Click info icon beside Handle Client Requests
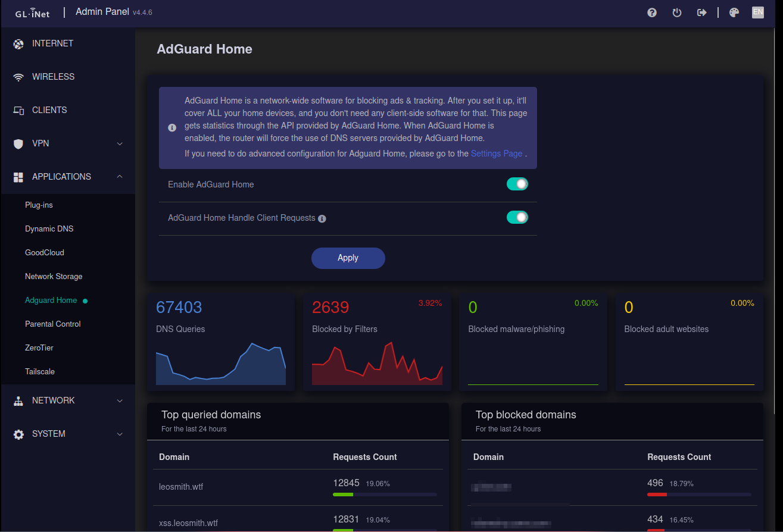This screenshot has height=532, width=783. point(322,218)
